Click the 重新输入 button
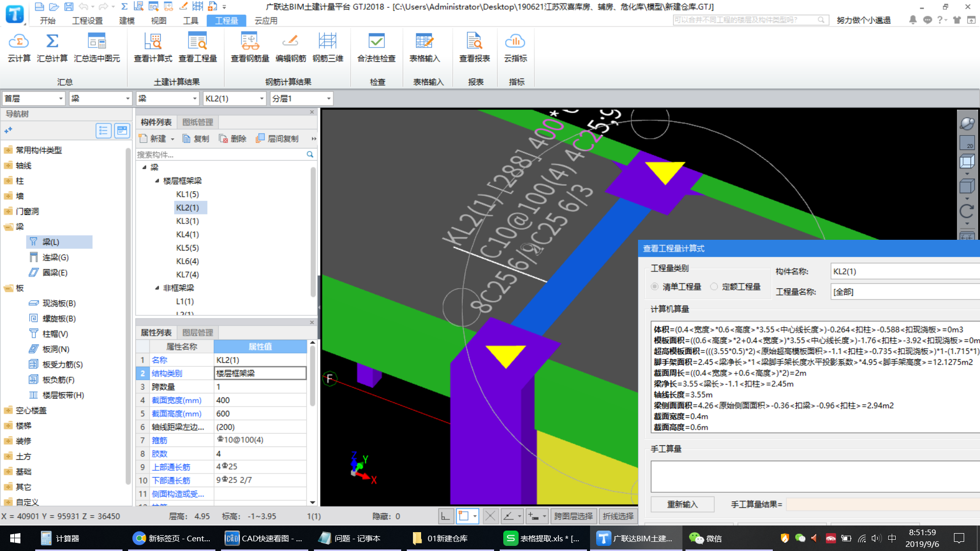The width and height of the screenshot is (980, 551). click(x=682, y=504)
